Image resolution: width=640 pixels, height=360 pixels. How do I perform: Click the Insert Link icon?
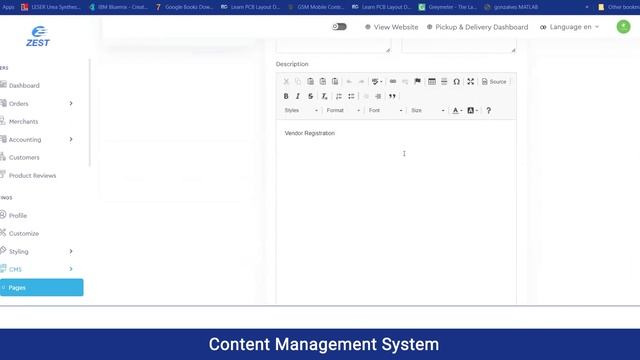click(393, 82)
